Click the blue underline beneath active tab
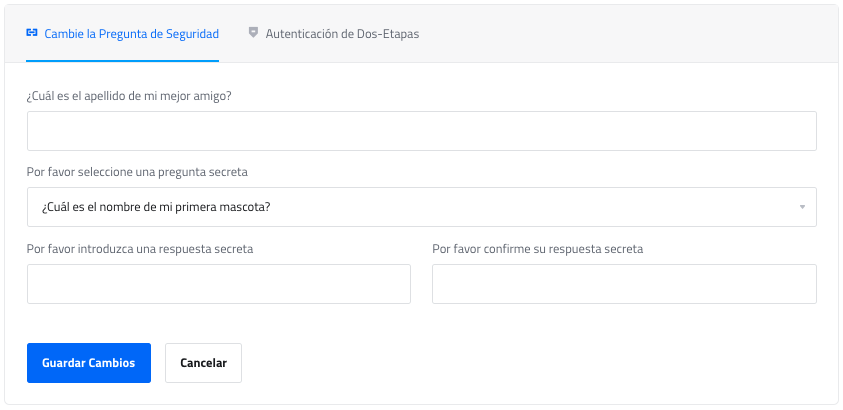Screen dimensions: 843x410 click(x=122, y=60)
